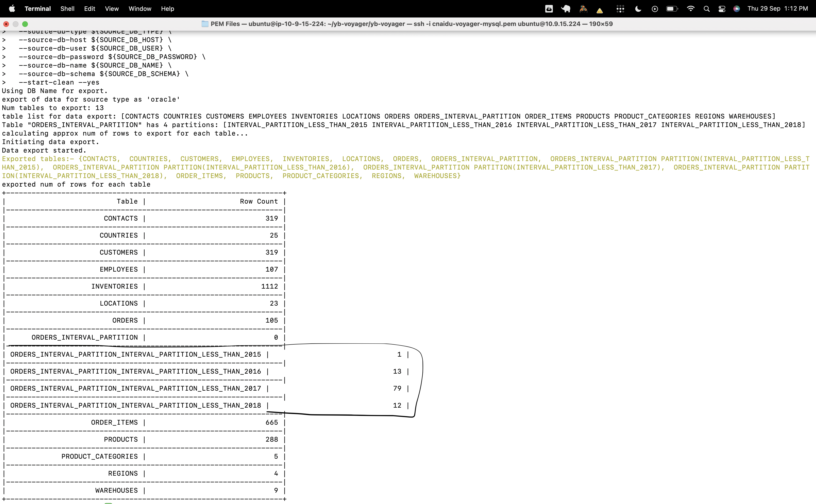Viewport: 816px width, 504px height.
Task: Click the REGIONS row count 4
Action: click(x=276, y=473)
